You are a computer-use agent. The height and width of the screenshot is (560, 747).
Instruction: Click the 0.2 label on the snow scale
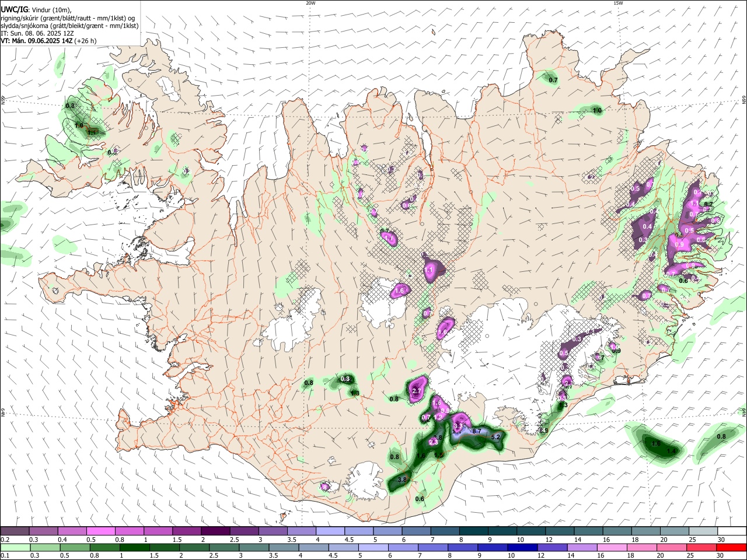pos(5,540)
